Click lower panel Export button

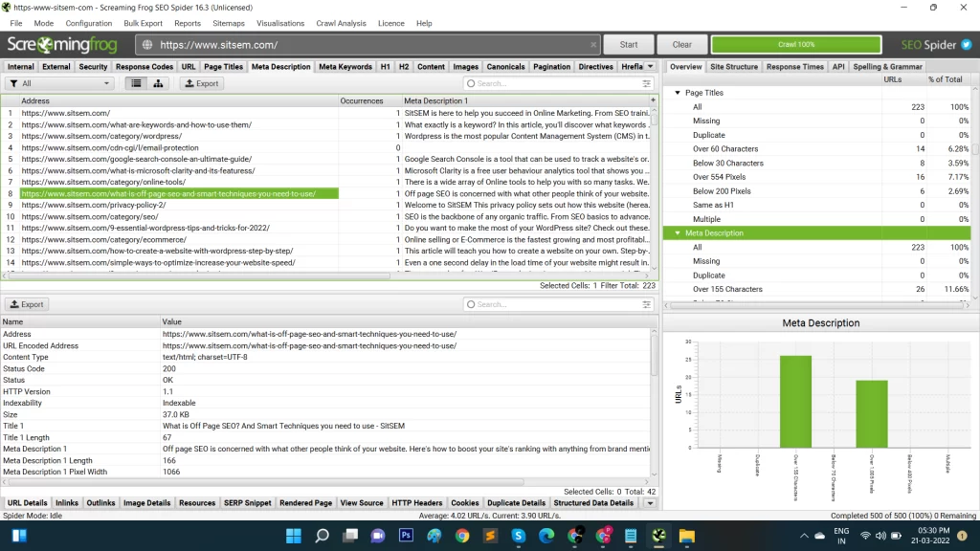click(27, 304)
